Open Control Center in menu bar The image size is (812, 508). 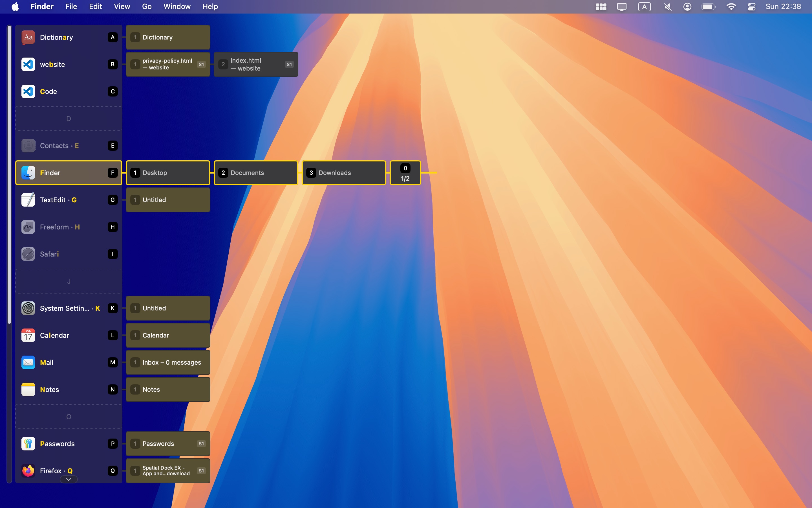click(x=752, y=7)
